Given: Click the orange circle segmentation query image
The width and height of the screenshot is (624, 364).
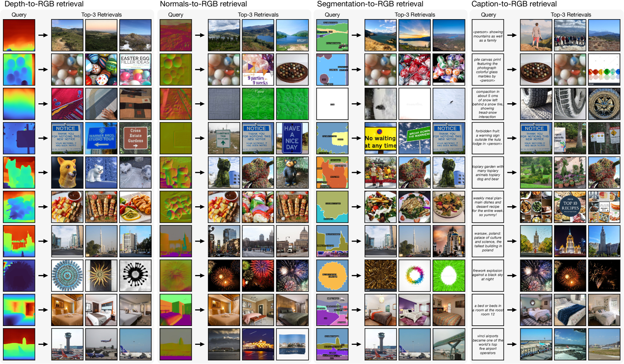Looking at the screenshot, I should [332, 276].
